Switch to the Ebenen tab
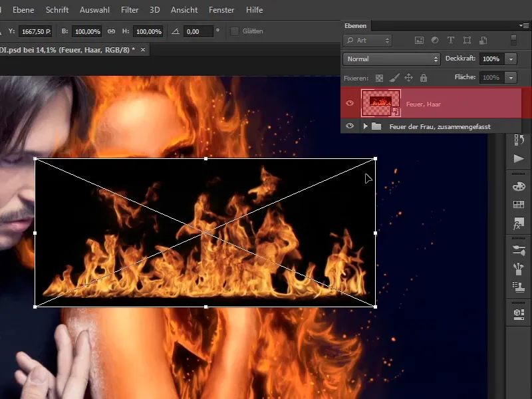532x399 pixels. tap(356, 26)
